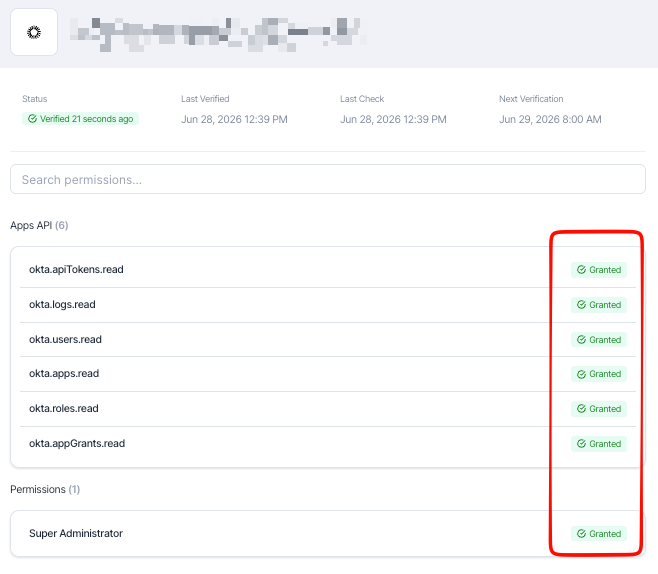Screen dimensions: 658x574
Task: Click the Last Check date value
Action: (x=393, y=119)
